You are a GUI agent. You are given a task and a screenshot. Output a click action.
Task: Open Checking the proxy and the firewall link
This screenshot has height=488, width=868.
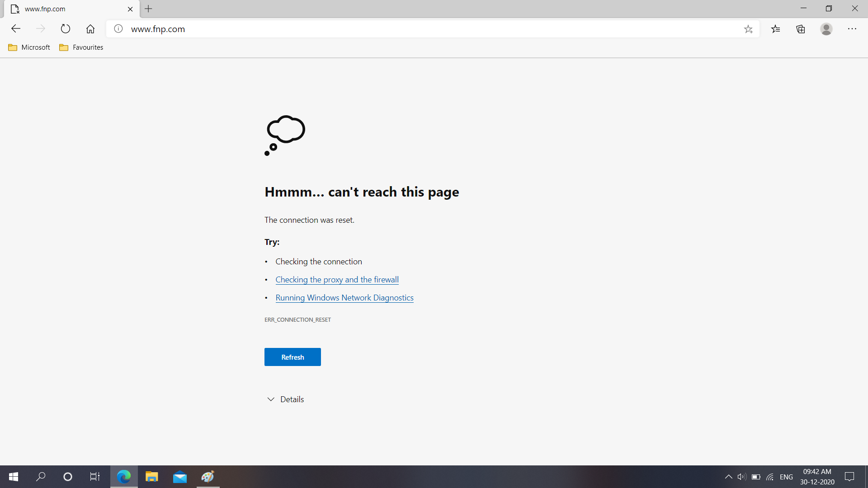coord(337,279)
